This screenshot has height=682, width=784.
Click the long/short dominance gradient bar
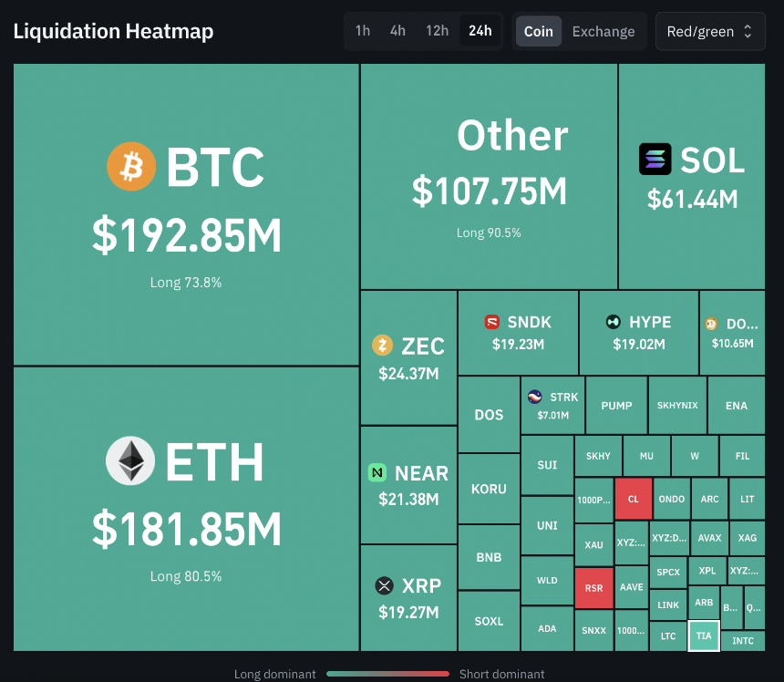click(387, 674)
